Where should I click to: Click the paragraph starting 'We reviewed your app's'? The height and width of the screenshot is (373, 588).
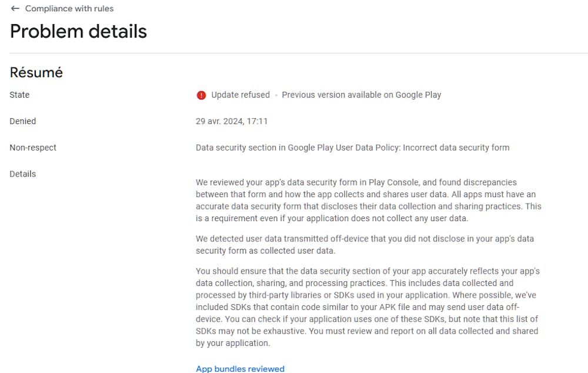coord(368,200)
